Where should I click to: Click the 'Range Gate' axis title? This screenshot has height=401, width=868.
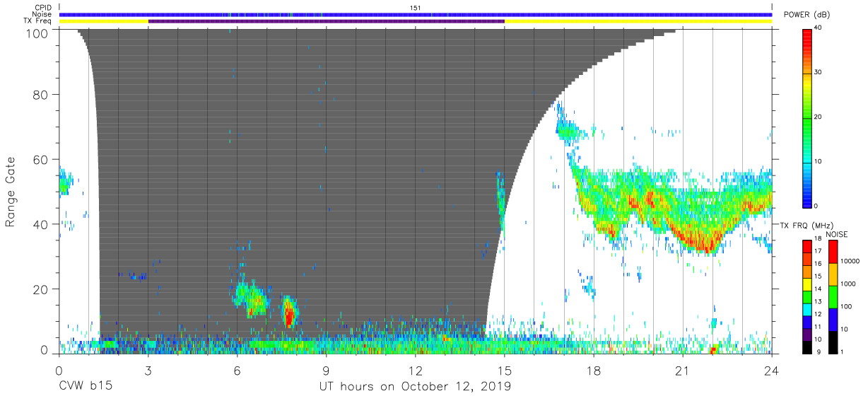tap(11, 192)
